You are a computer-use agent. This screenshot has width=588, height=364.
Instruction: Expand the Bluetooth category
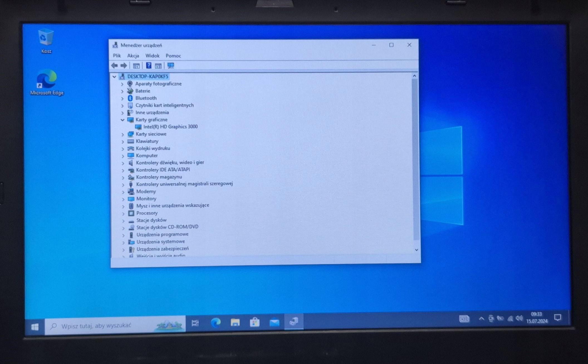pyautogui.click(x=122, y=98)
